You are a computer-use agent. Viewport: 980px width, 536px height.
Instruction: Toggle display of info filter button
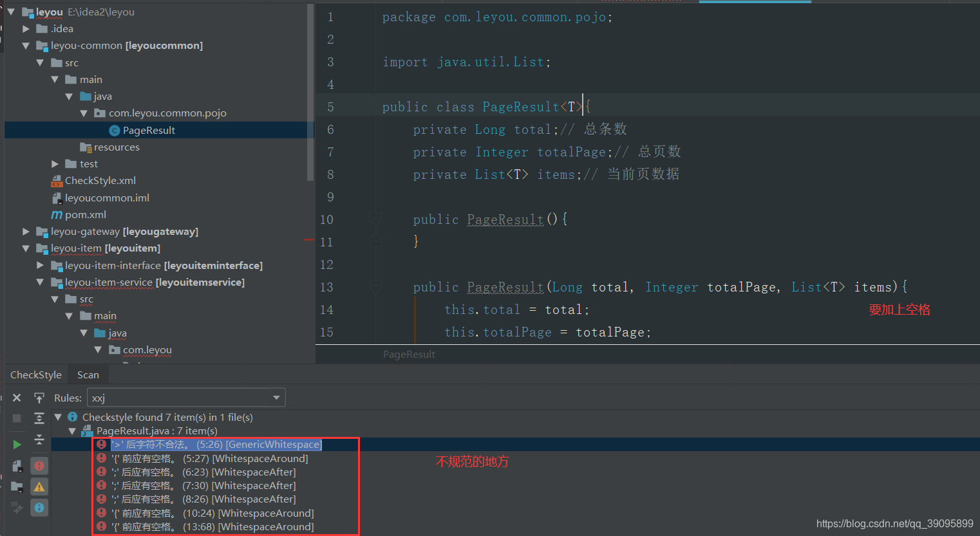[x=39, y=508]
